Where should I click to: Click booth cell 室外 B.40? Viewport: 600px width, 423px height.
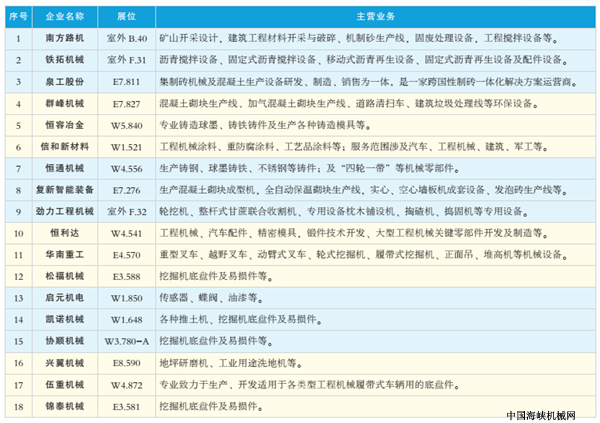[x=127, y=38]
